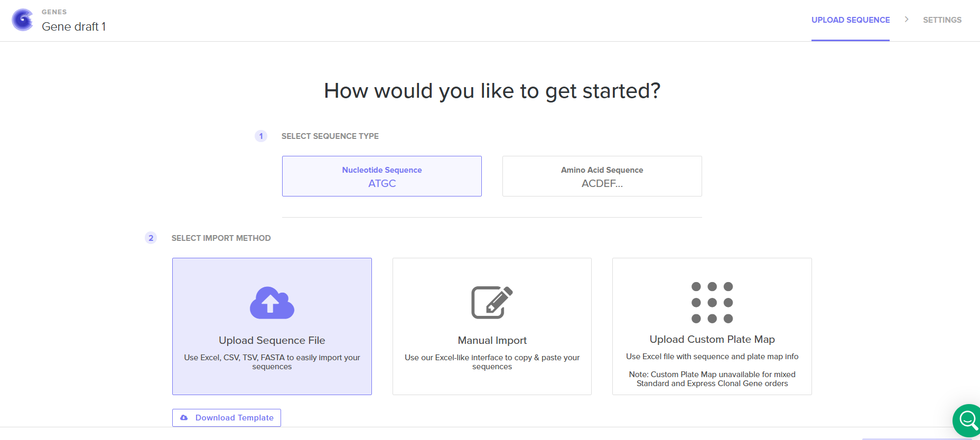Select Amino Acid Sequence option
Screen dimensions: 980x440
[x=602, y=176]
